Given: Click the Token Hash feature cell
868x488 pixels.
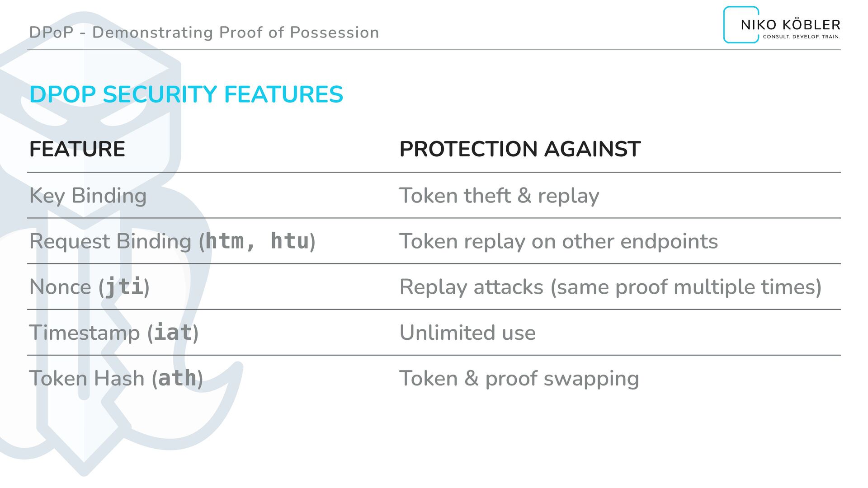Looking at the screenshot, I should click(x=116, y=379).
